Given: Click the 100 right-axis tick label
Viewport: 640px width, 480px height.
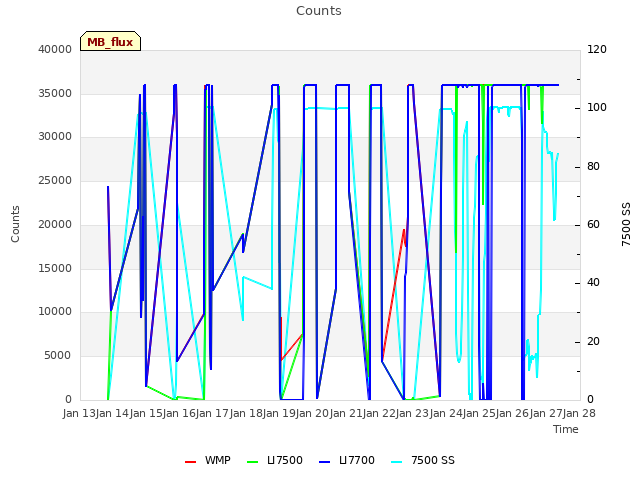Looking at the screenshot, I should point(597,108).
